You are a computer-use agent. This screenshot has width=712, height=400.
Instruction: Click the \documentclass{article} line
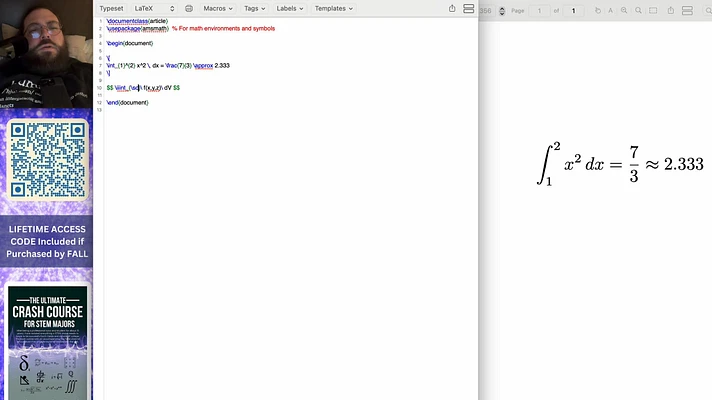[x=137, y=21]
